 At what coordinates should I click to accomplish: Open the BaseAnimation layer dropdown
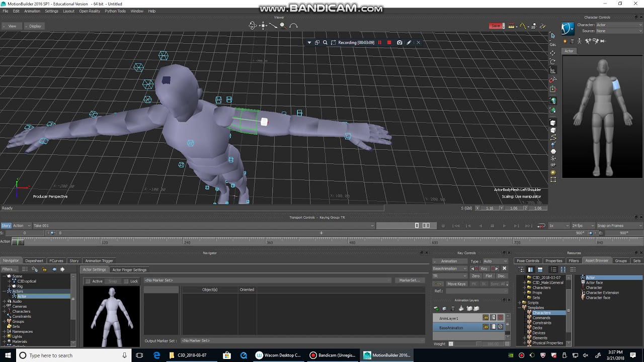coord(450,268)
